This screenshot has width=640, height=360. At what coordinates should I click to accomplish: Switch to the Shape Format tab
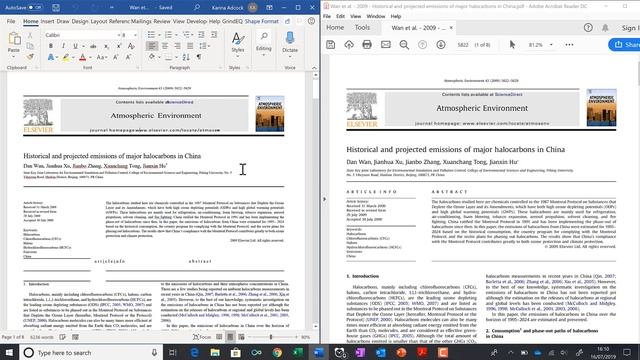pyautogui.click(x=261, y=21)
